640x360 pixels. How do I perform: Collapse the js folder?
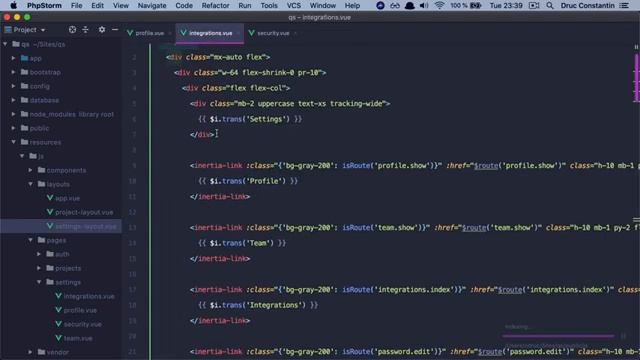pos(22,156)
